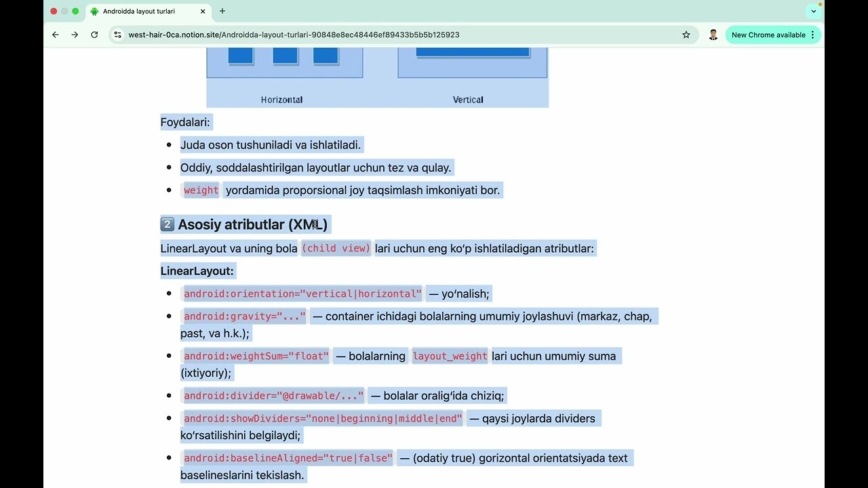Click 'baselineslarini tekislash.' text

242,475
